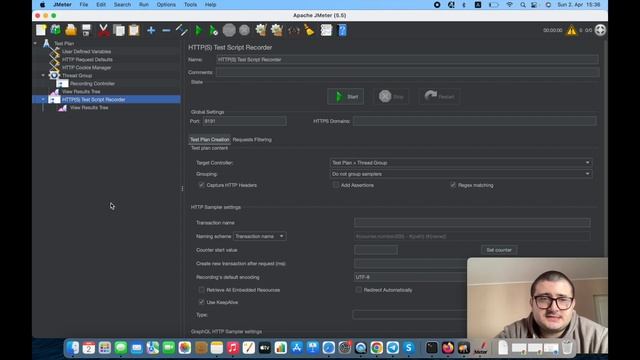Viewport: 640px width, 360px height.
Task: Collapse HTTP(S) Test Script Recorder node
Action: click(43, 100)
